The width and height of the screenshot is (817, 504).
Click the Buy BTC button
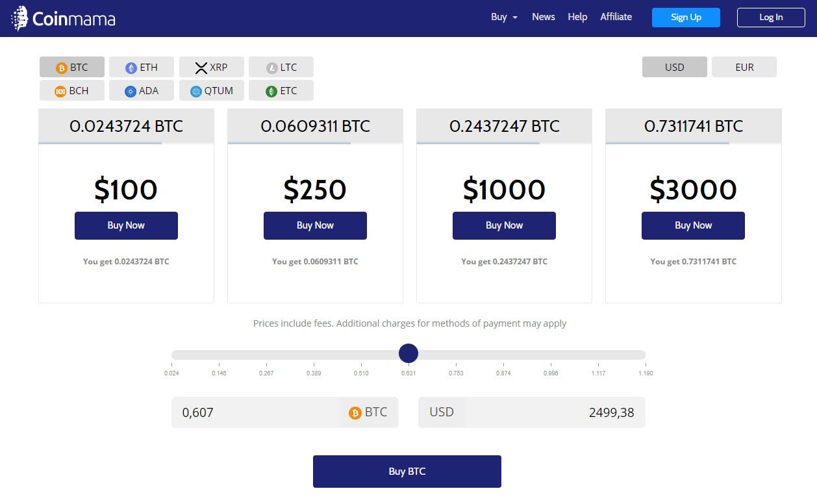click(x=407, y=472)
